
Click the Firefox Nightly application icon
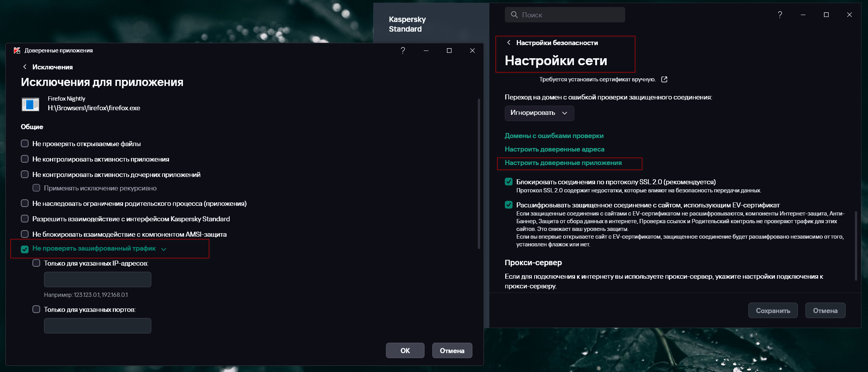(x=30, y=104)
